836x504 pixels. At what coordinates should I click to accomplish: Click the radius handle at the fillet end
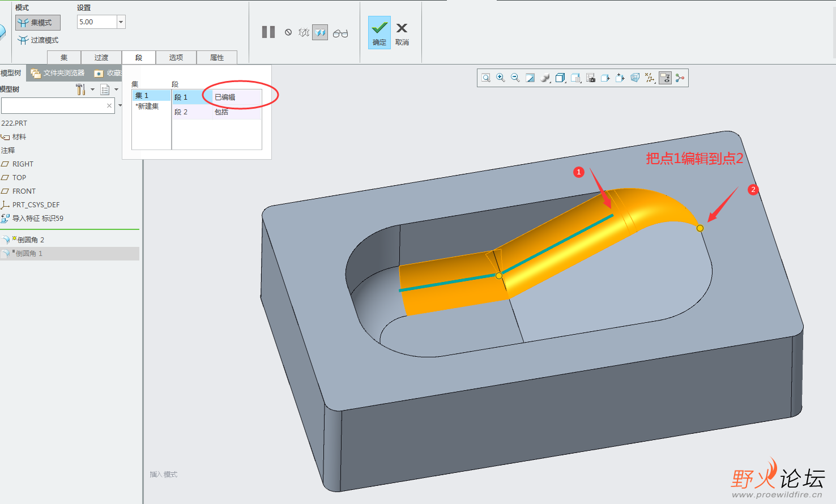point(700,228)
